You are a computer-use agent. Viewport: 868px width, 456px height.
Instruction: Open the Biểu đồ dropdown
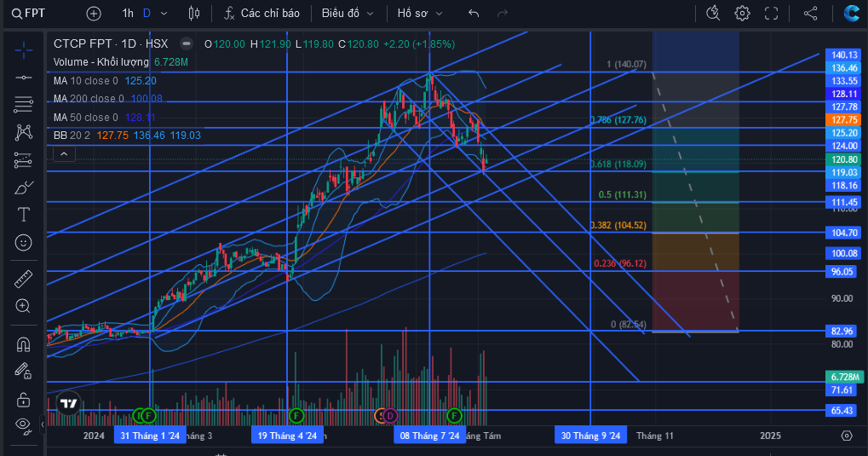(x=348, y=14)
